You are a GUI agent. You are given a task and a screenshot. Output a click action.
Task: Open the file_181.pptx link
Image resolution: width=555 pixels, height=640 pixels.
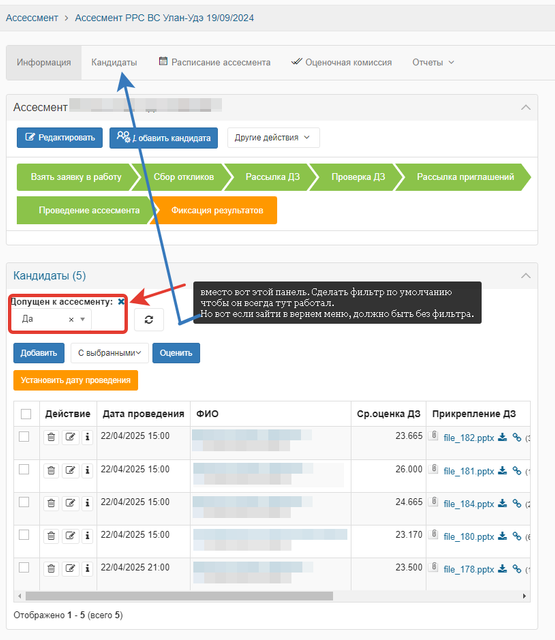pyautogui.click(x=469, y=471)
